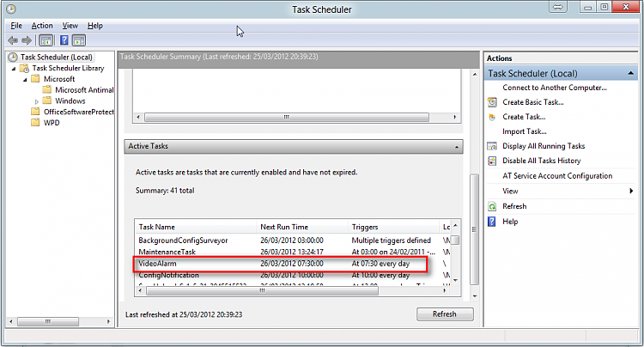This screenshot has height=347, width=644.
Task: Open the View submenu arrow in Actions
Action: tap(631, 191)
